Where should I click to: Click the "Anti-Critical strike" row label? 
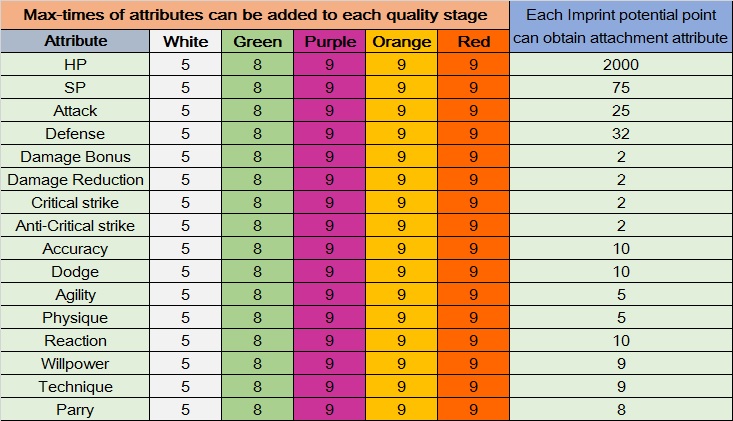click(75, 226)
